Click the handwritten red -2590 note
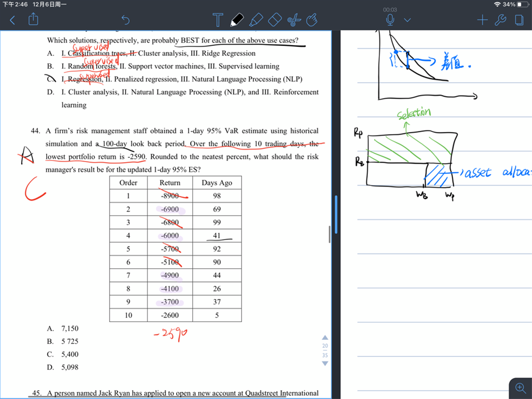This screenshot has width=532, height=399. pyautogui.click(x=170, y=334)
